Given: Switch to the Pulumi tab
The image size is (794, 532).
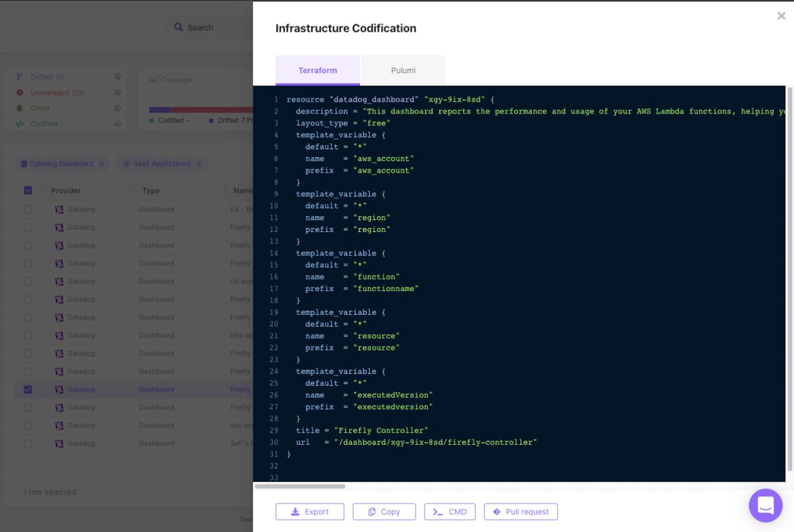Looking at the screenshot, I should (x=403, y=70).
